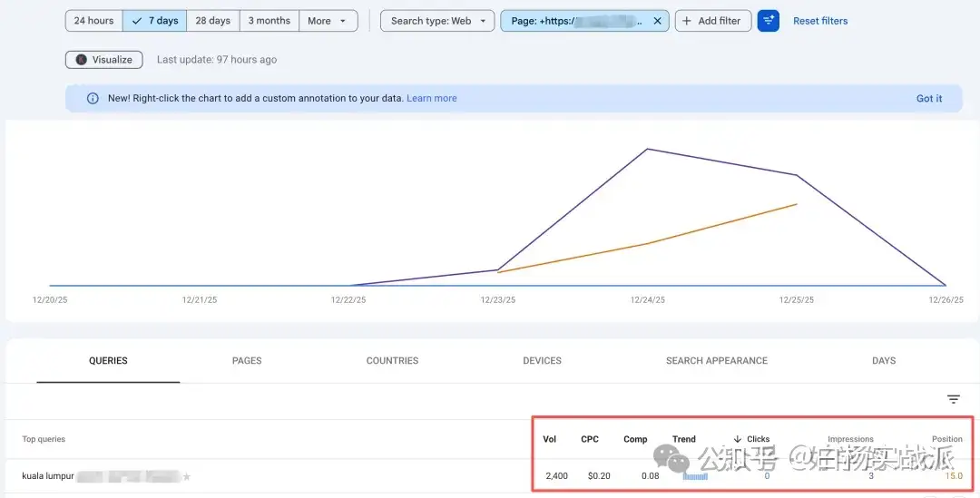Open the More date range dropdown

[328, 21]
